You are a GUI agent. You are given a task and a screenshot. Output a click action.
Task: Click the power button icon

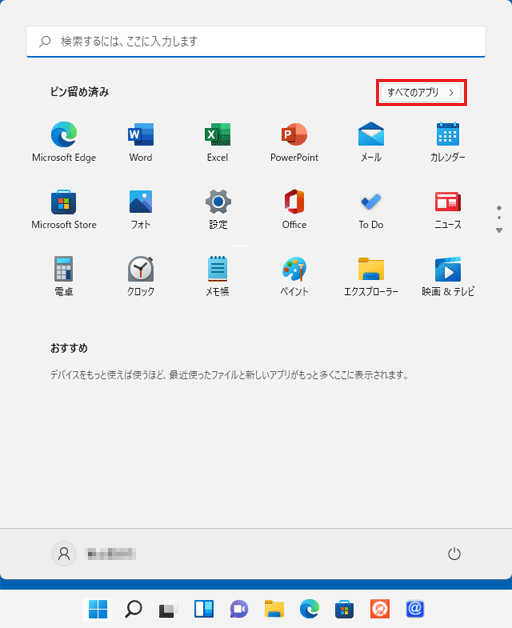[x=454, y=554]
